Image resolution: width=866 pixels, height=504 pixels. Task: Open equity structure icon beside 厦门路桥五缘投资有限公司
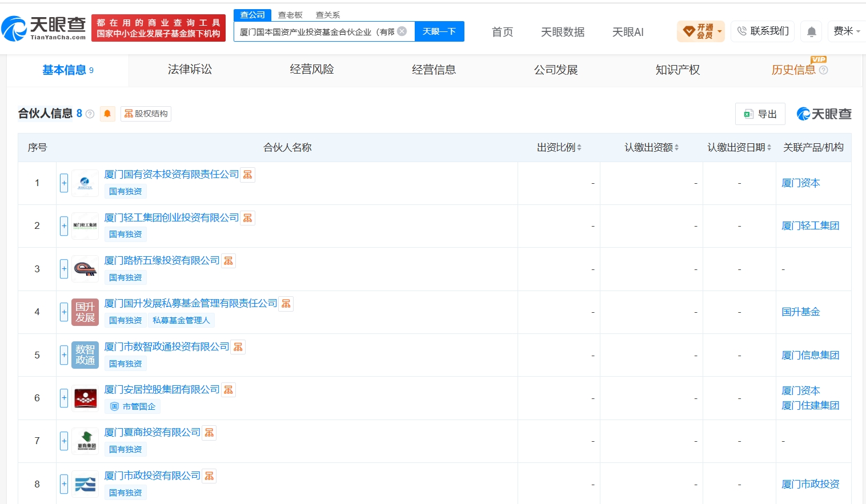pyautogui.click(x=228, y=261)
